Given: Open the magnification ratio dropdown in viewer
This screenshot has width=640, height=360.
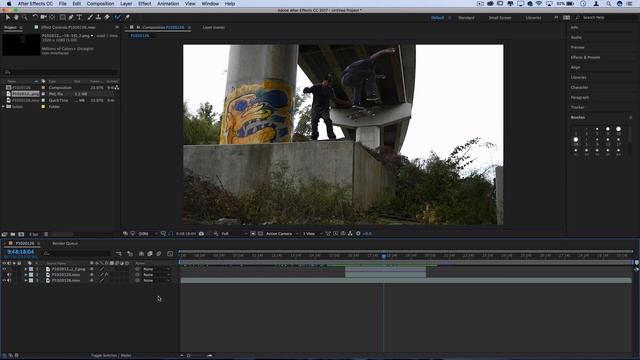Looking at the screenshot, I should 147,234.
